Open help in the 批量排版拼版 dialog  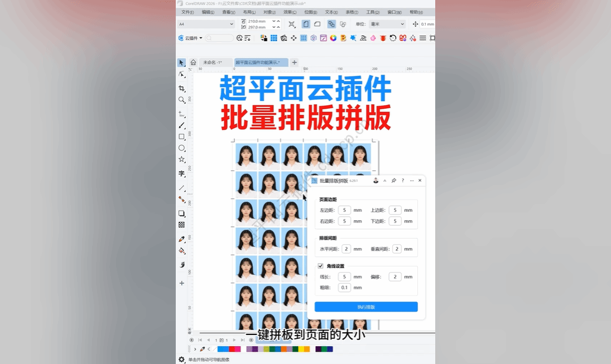(x=402, y=181)
